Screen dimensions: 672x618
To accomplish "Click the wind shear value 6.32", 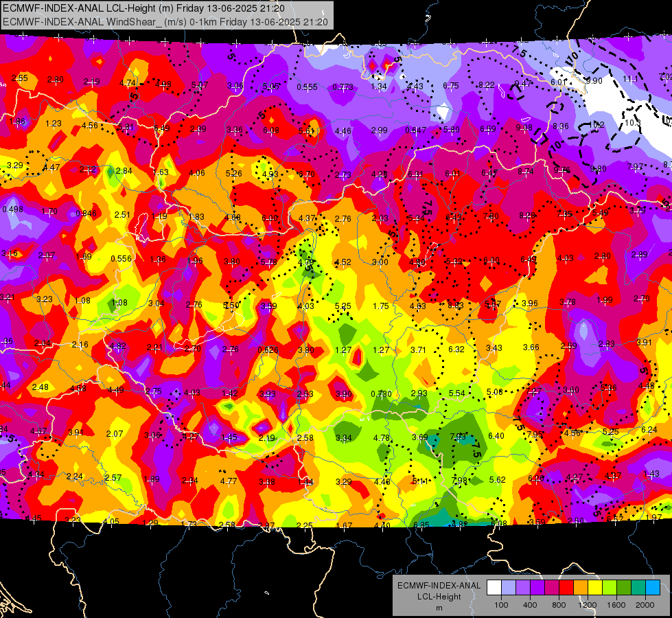I will tap(456, 350).
